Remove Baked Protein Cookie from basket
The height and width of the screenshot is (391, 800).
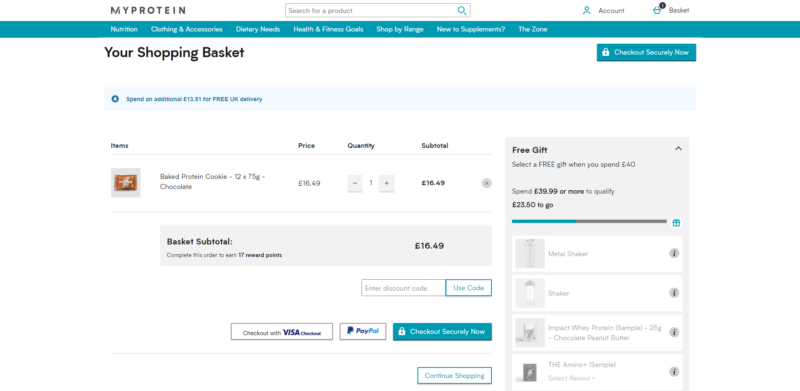[487, 183]
